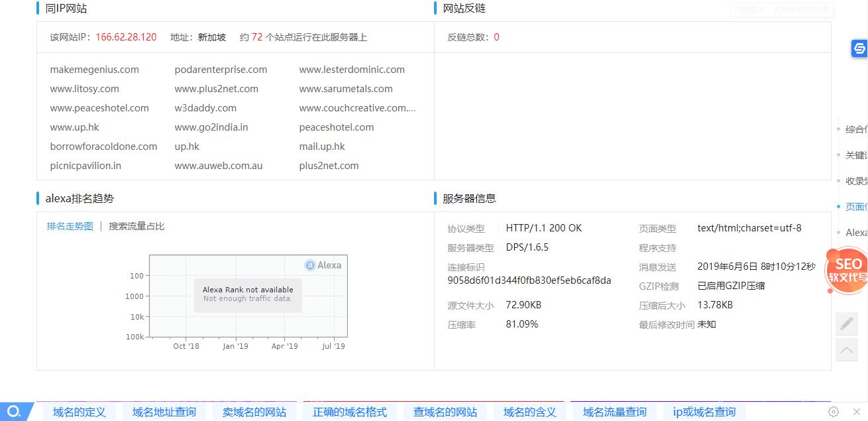This screenshot has height=421, width=868.
Task: Close the bottom suggestion bar
Action: (857, 412)
